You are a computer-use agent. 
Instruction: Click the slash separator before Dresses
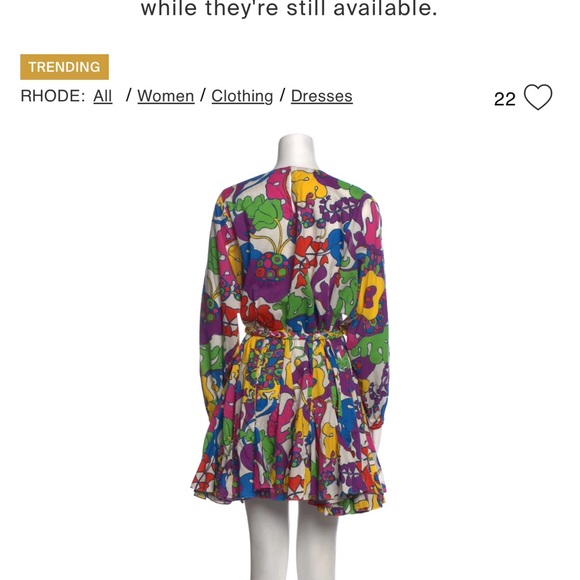coord(282,95)
